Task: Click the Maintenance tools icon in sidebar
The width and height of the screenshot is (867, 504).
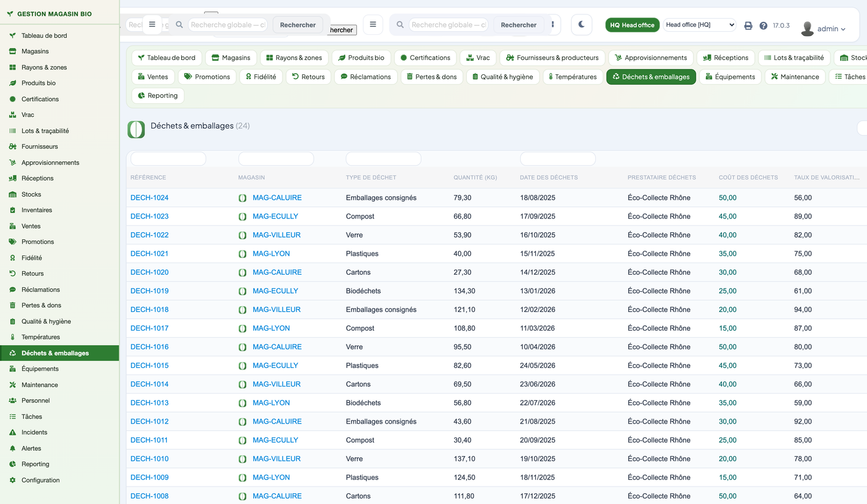Action: point(13,385)
